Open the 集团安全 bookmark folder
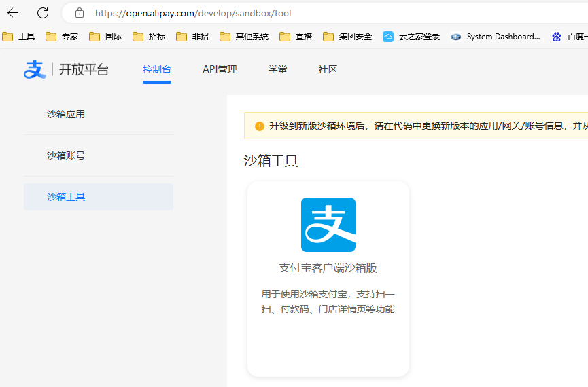588x387 pixels. coord(347,37)
